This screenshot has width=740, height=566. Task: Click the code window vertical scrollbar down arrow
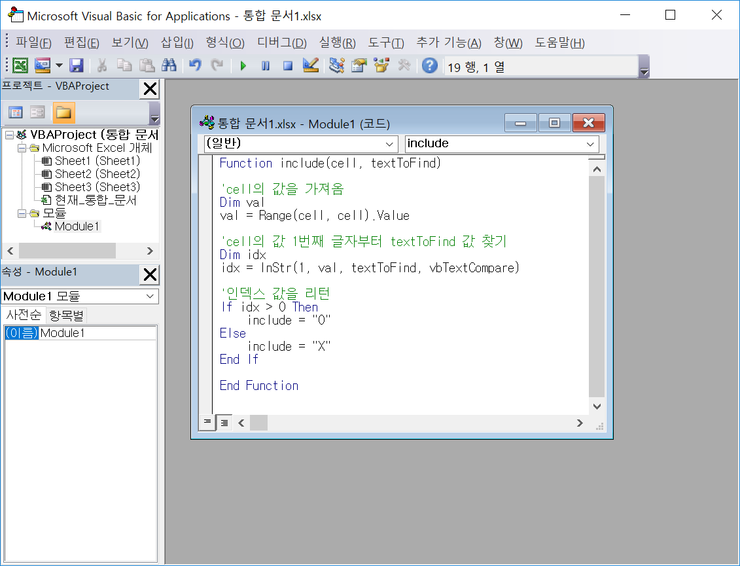(x=597, y=406)
